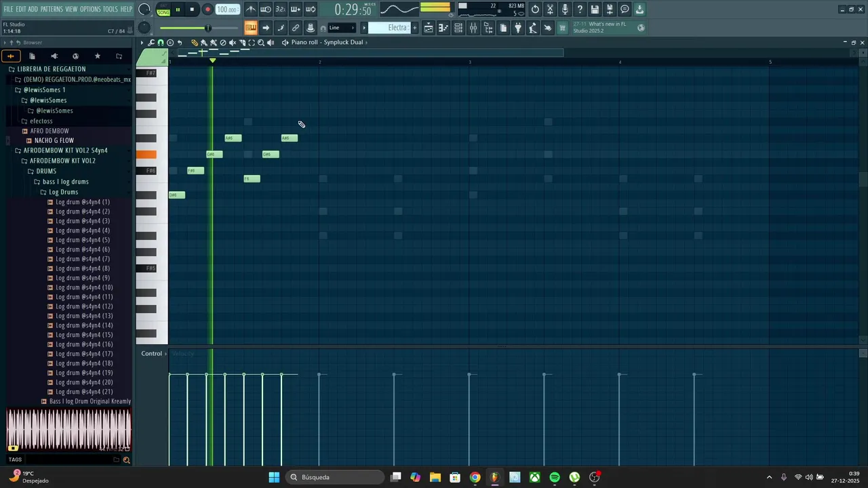Screen dimensions: 868x488
Task: Arm recording with the red record button
Action: pos(208,9)
